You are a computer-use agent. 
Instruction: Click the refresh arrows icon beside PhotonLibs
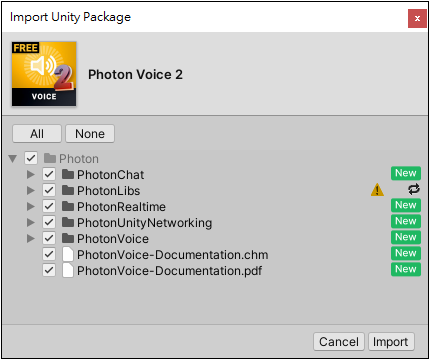(414, 189)
